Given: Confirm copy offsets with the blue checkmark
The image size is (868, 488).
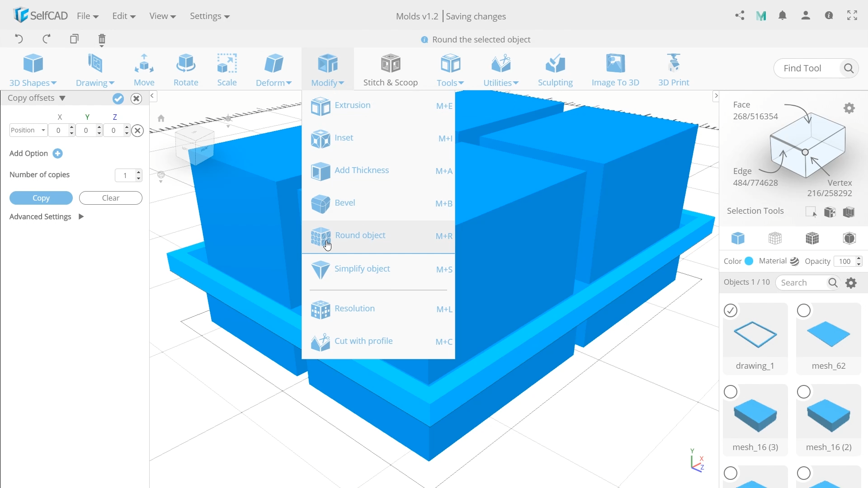Looking at the screenshot, I should pos(118,99).
